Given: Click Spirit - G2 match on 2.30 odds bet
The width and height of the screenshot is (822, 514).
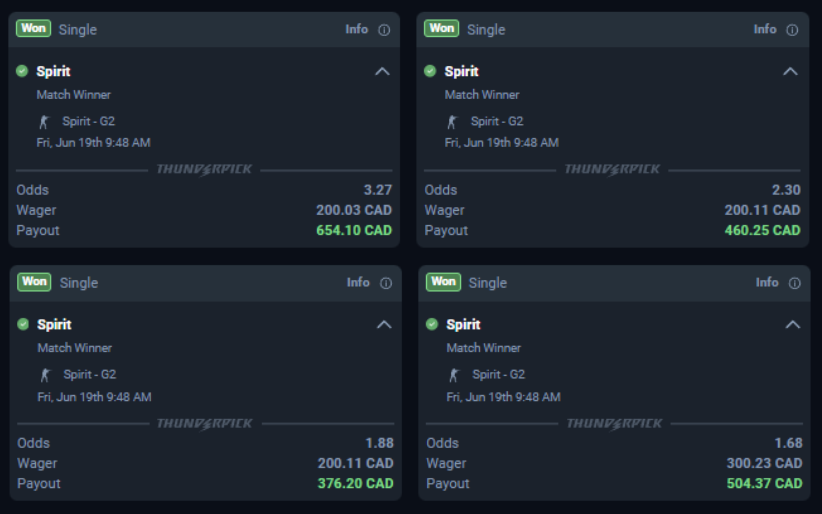Looking at the screenshot, I should pos(497,122).
